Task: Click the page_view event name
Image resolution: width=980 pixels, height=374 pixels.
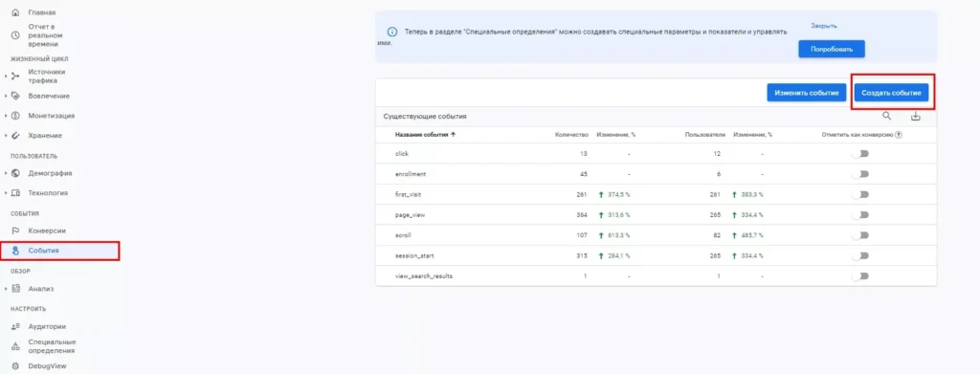Action: point(411,215)
